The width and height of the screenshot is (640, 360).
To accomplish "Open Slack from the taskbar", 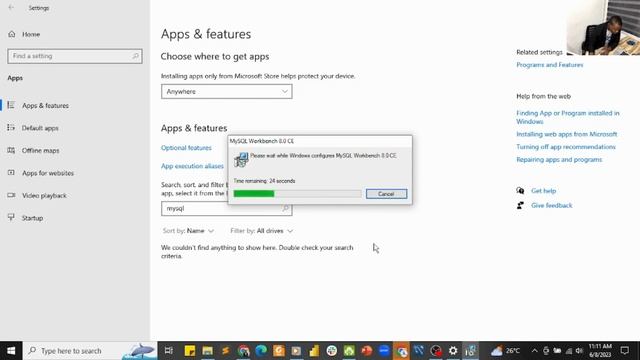I will pyautogui.click(x=332, y=351).
